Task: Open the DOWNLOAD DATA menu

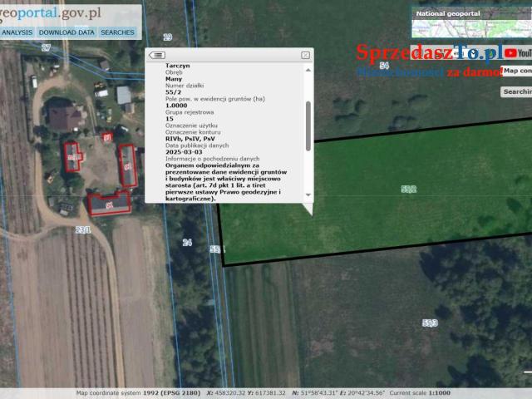Action: tap(66, 32)
